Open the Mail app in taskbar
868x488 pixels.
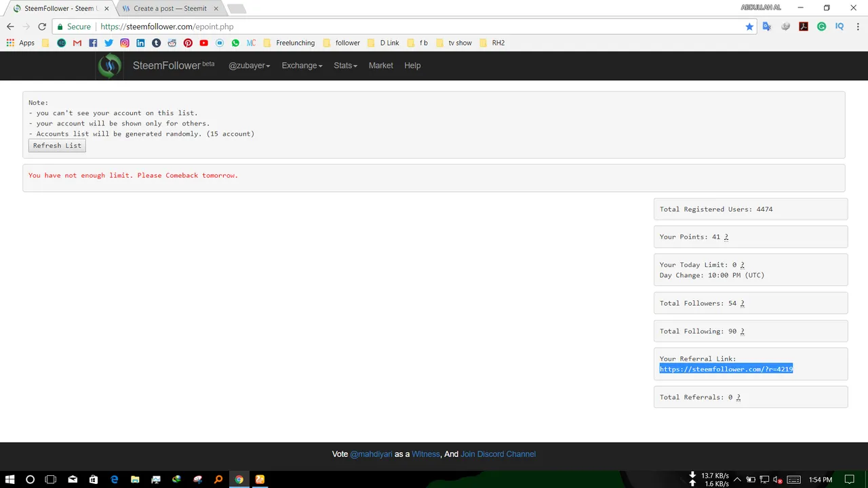point(73,479)
